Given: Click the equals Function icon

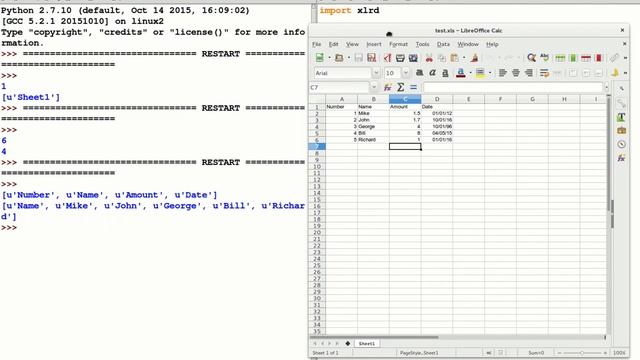Looking at the screenshot, I should (413, 87).
